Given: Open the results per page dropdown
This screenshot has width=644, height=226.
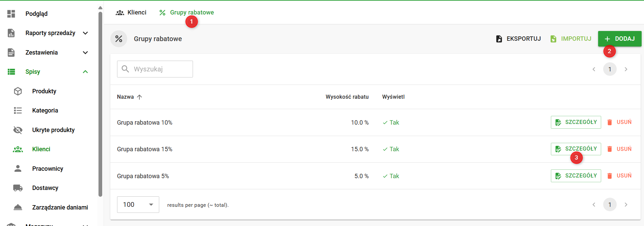Looking at the screenshot, I should point(138,205).
